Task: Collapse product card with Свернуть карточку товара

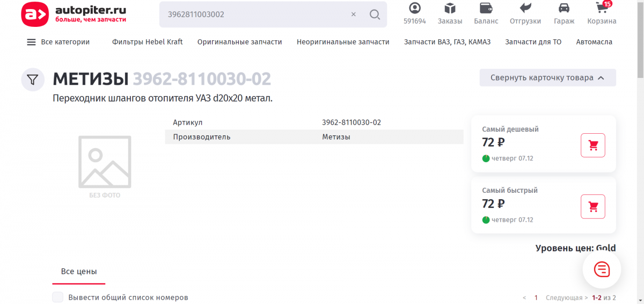Action: (547, 78)
